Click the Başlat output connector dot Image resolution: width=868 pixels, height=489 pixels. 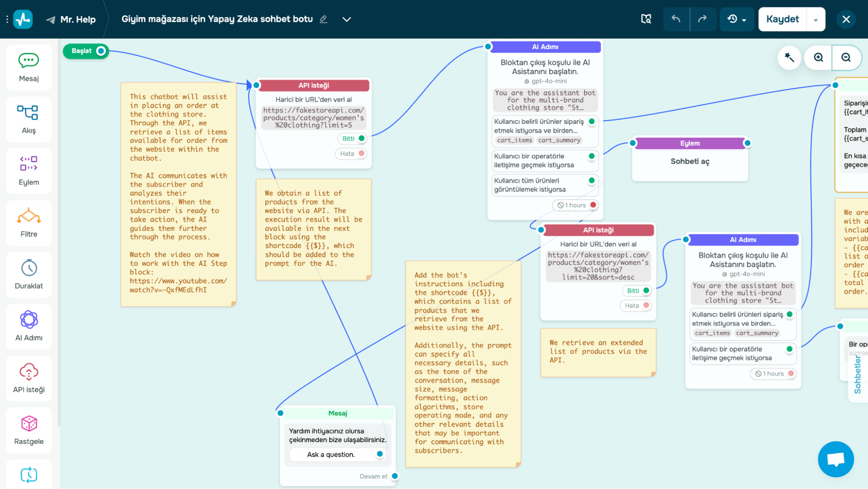click(101, 51)
